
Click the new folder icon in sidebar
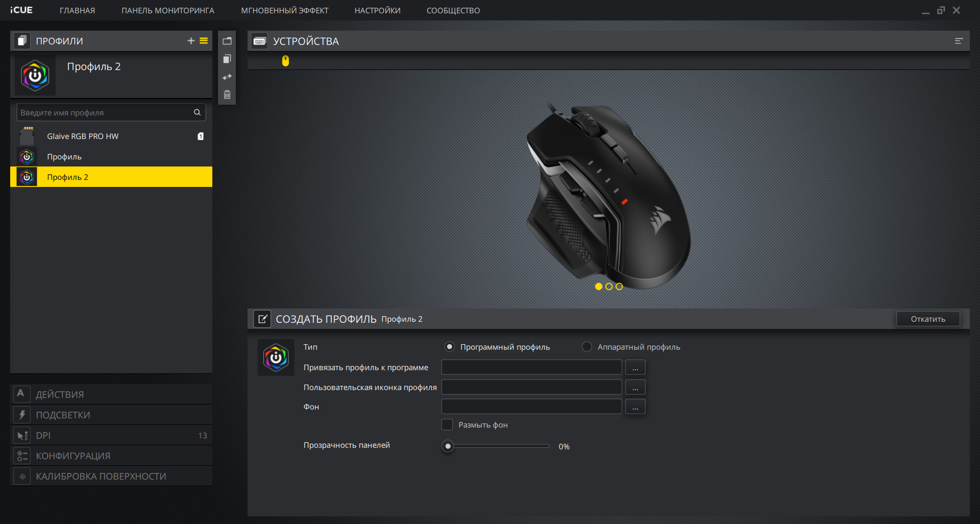point(227,41)
